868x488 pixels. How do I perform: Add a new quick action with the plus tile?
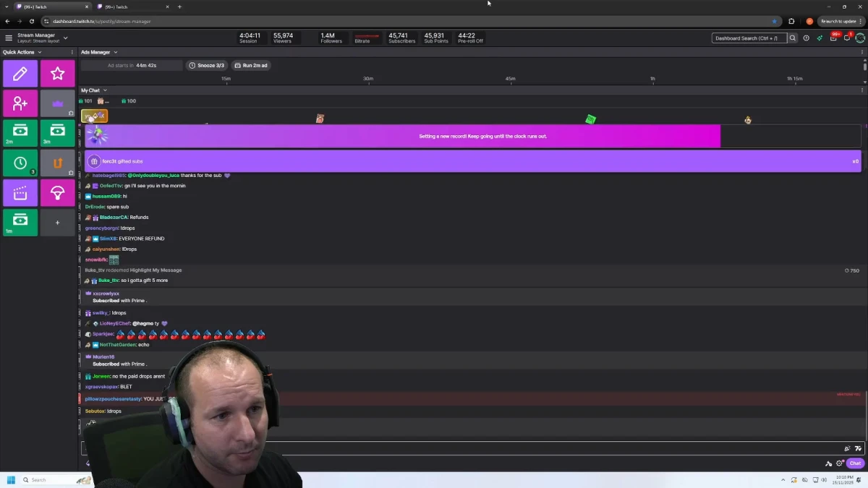pyautogui.click(x=57, y=222)
